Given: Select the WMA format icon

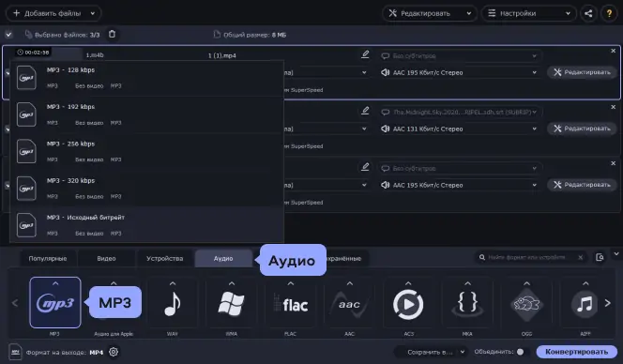Looking at the screenshot, I should tap(232, 304).
